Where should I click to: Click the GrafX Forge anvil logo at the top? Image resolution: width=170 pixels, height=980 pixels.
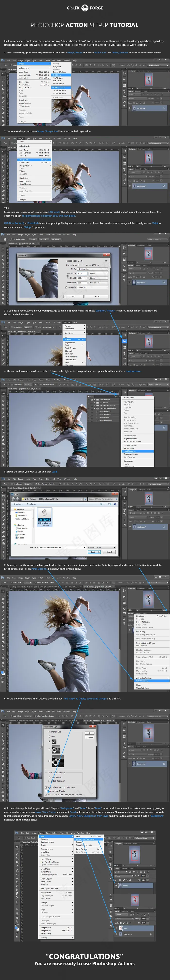pyautogui.click(x=85, y=8)
